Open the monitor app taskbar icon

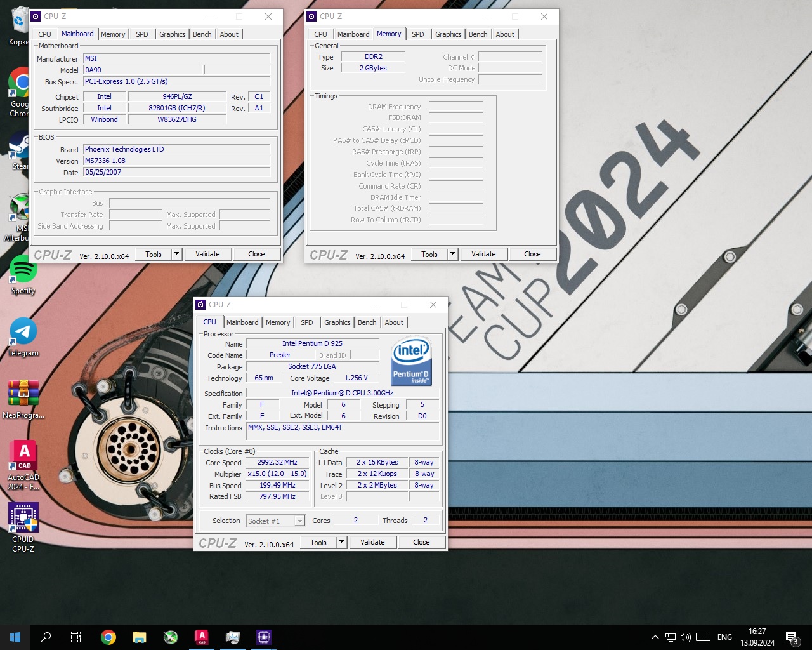coord(233,637)
